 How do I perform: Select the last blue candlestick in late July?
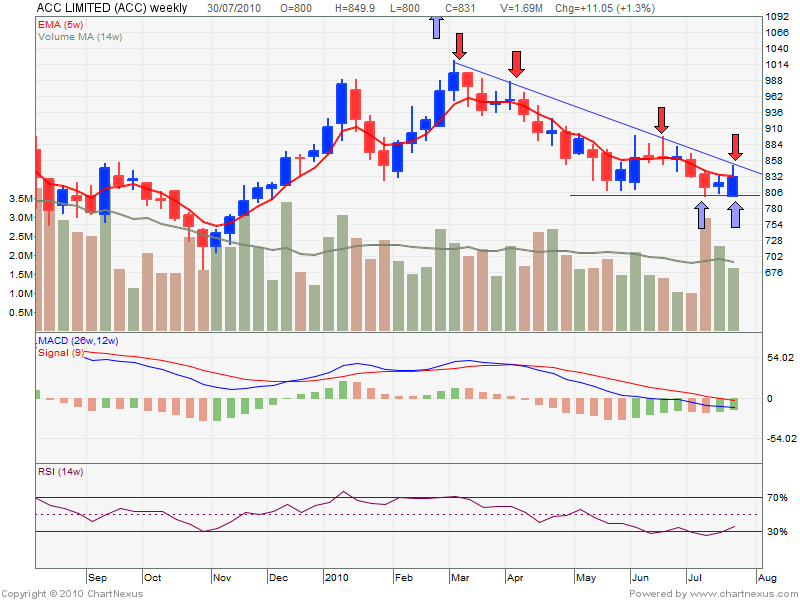click(x=733, y=186)
